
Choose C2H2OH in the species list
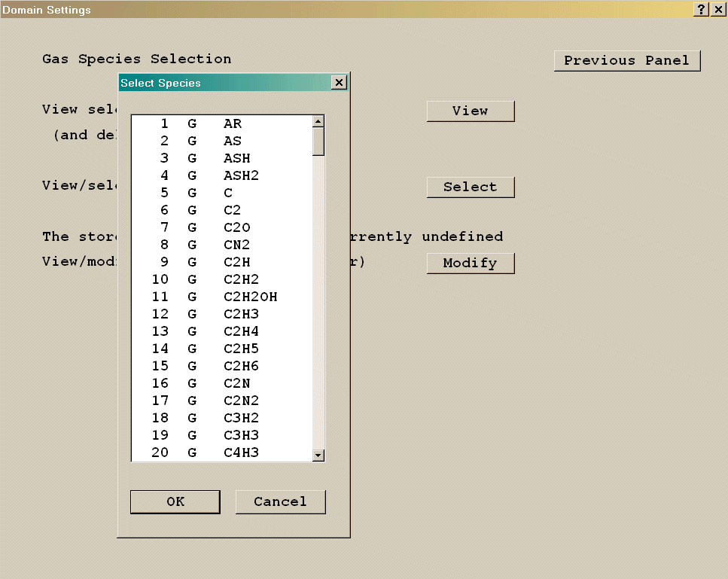[x=250, y=297]
